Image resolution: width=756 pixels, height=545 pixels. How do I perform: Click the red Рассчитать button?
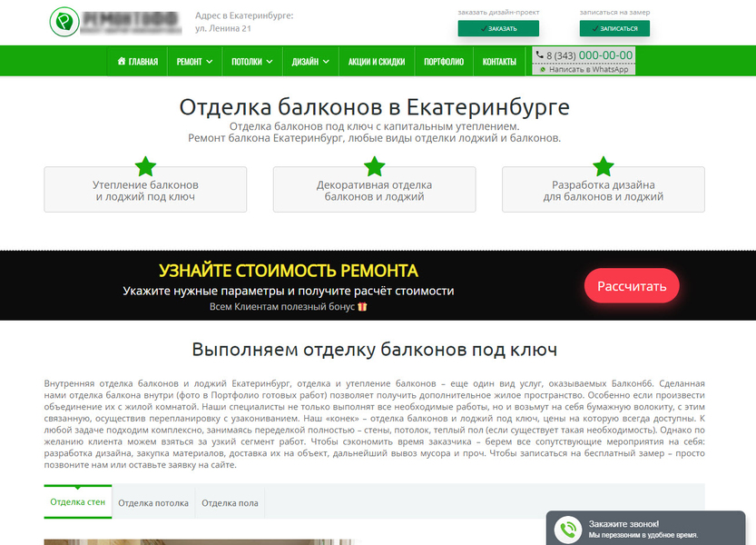pyautogui.click(x=632, y=286)
